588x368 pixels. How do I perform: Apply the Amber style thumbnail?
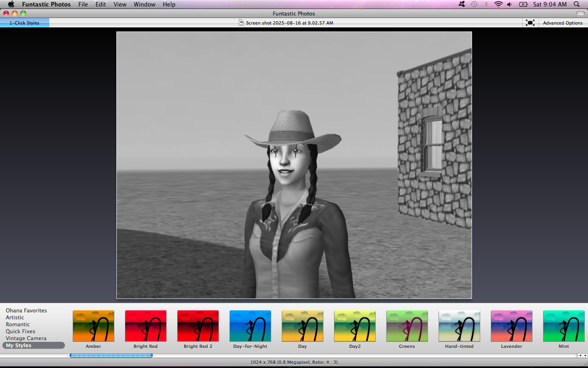[x=94, y=326]
